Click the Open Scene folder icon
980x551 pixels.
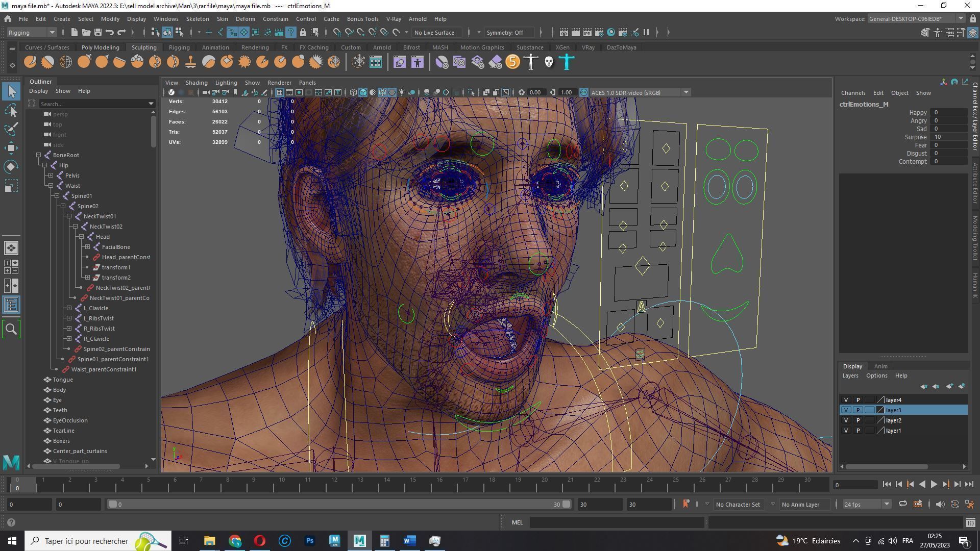click(x=86, y=32)
